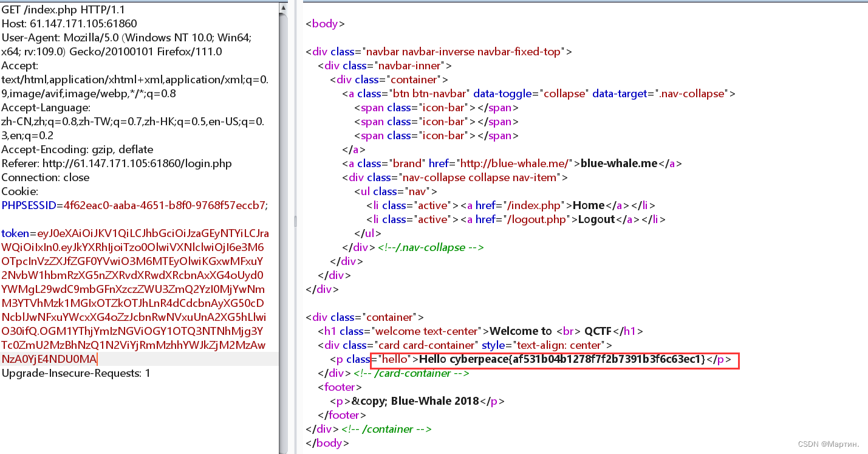Click the closing </ul> tag

pos(367,233)
